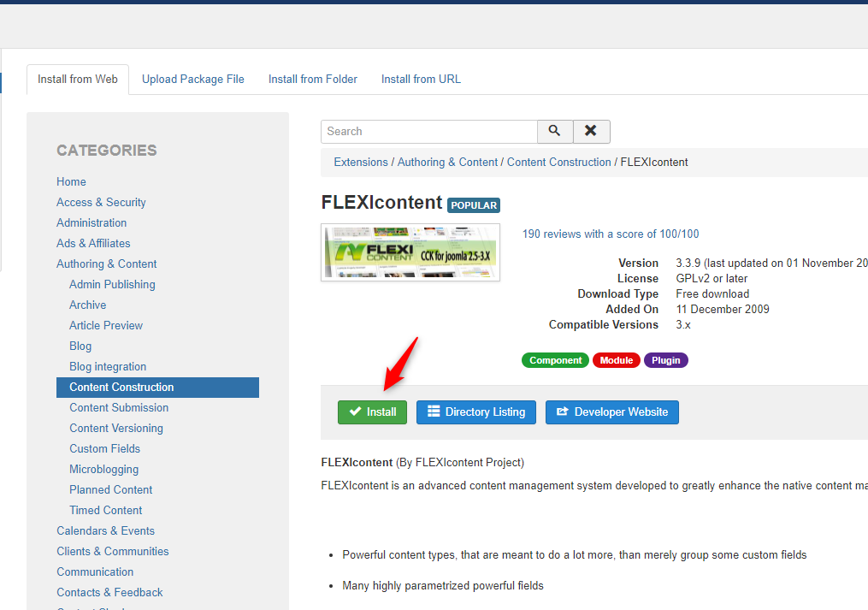Click the red Module tag
This screenshot has height=610, width=868.
tap(616, 360)
